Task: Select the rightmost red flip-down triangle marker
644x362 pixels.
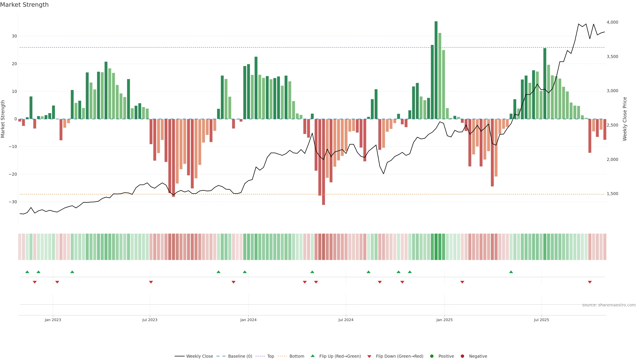Action: (x=590, y=282)
